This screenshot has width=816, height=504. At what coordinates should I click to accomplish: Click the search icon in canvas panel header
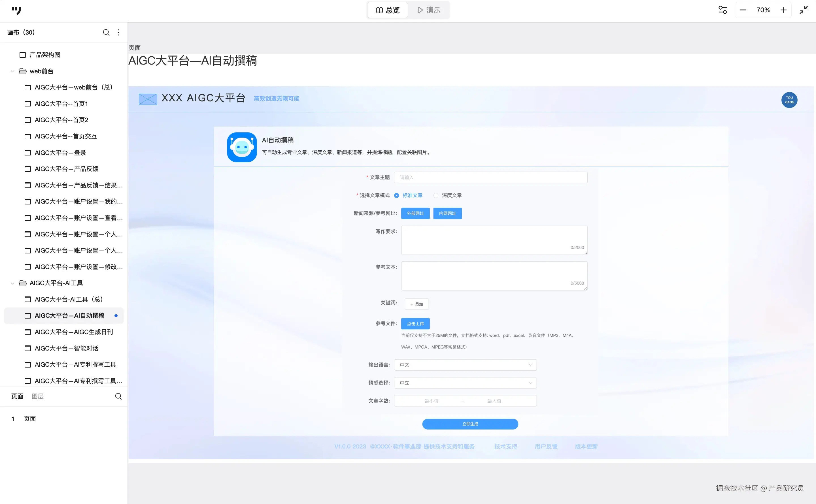click(x=106, y=32)
